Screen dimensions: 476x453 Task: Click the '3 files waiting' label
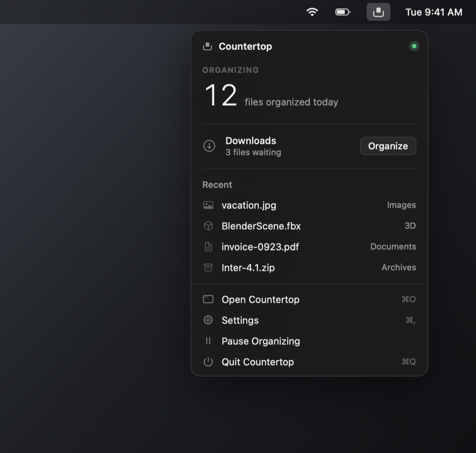(253, 152)
